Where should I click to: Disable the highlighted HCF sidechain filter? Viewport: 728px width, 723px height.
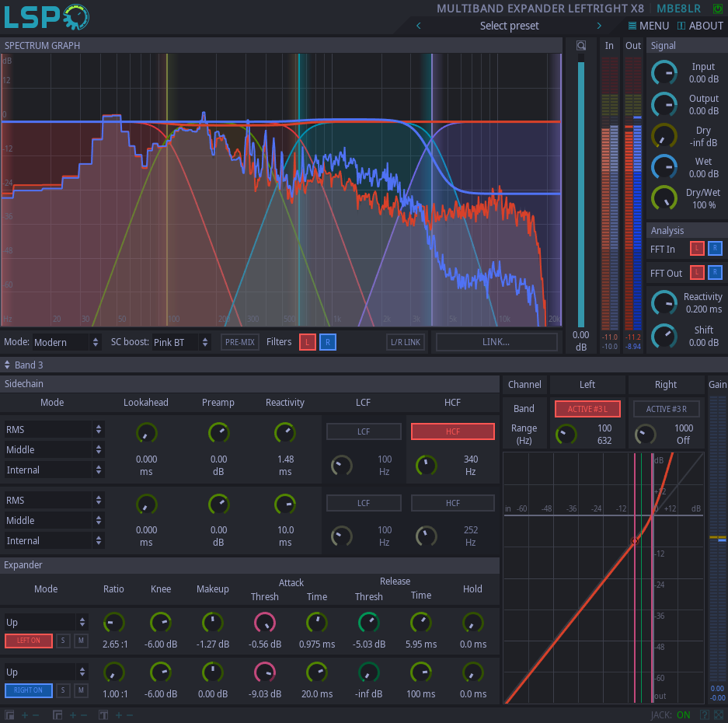[452, 431]
